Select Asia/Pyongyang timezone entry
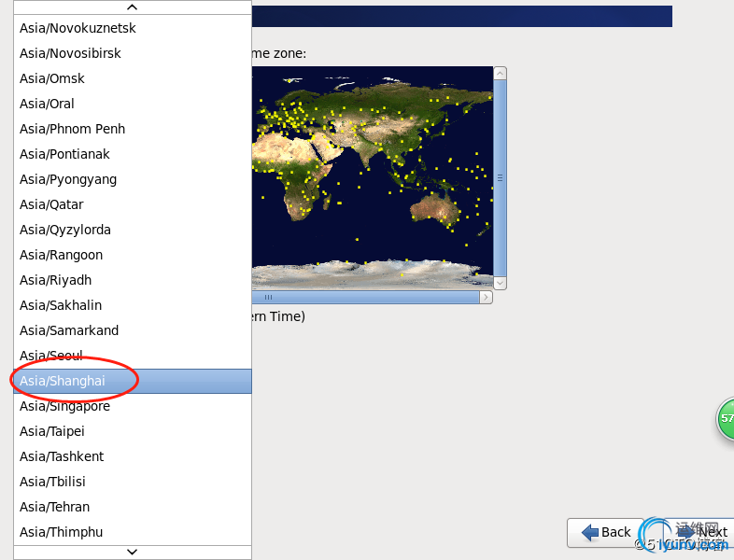 click(x=133, y=179)
